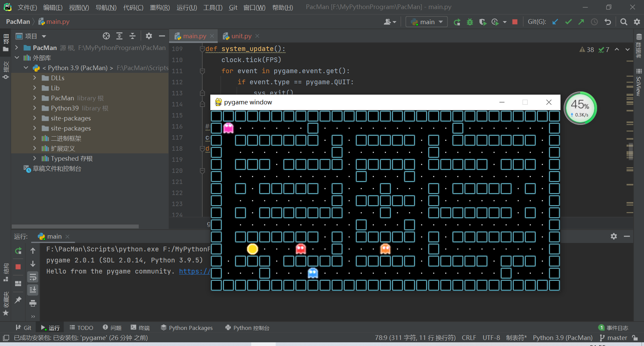Open the Python Packages tool window
Image resolution: width=644 pixels, height=346 pixels.
(x=186, y=328)
